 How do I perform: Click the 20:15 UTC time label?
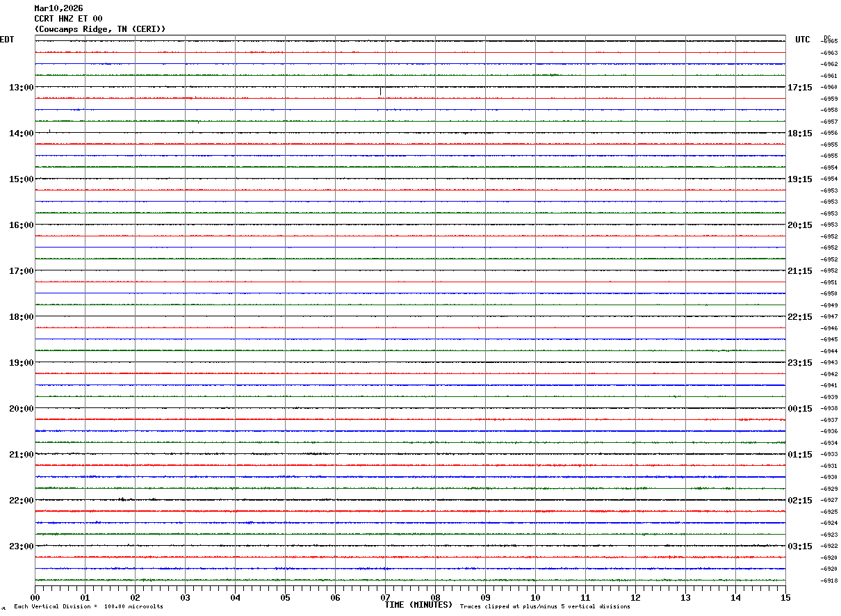(800, 225)
